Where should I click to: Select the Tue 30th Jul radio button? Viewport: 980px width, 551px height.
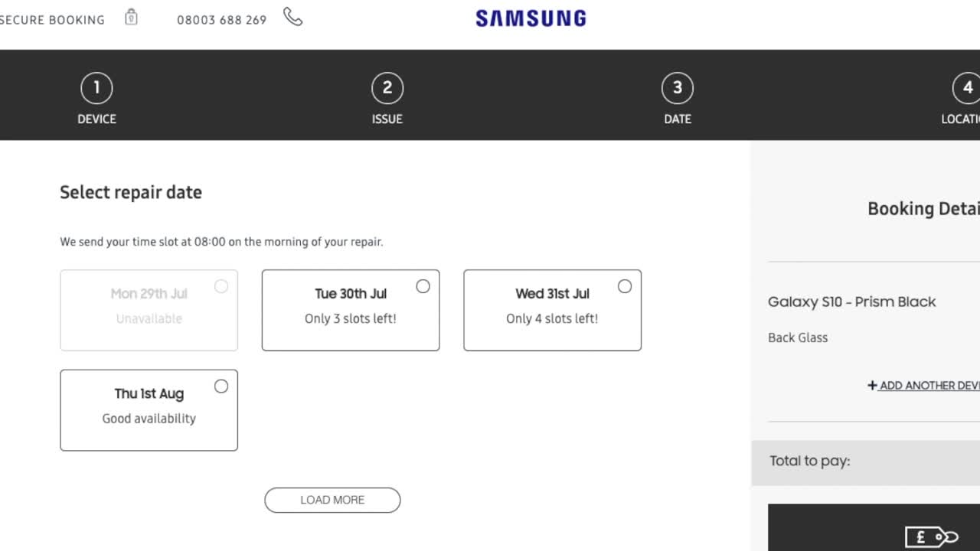[423, 286]
